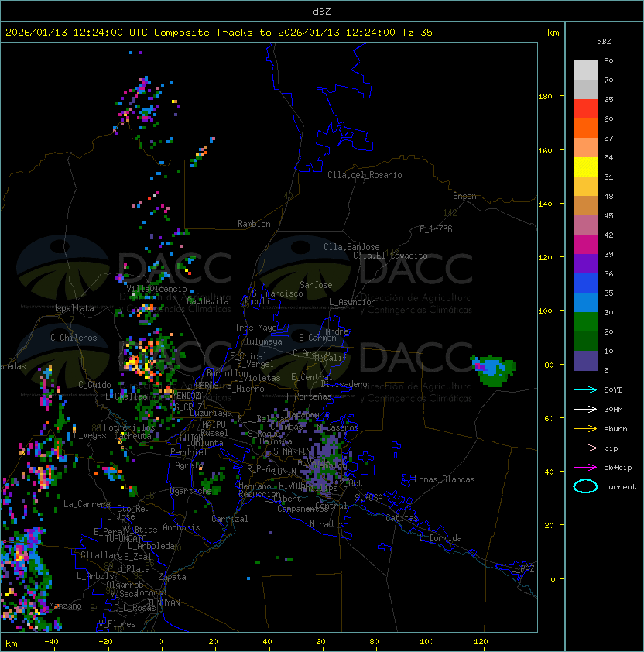Click the 'Ugarteche' map label

pos(191,491)
